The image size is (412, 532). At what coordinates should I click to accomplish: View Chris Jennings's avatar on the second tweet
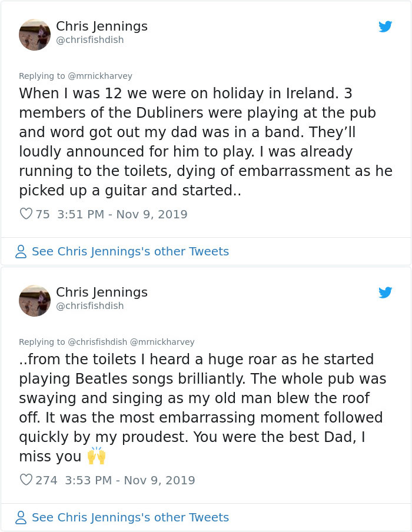(x=35, y=301)
